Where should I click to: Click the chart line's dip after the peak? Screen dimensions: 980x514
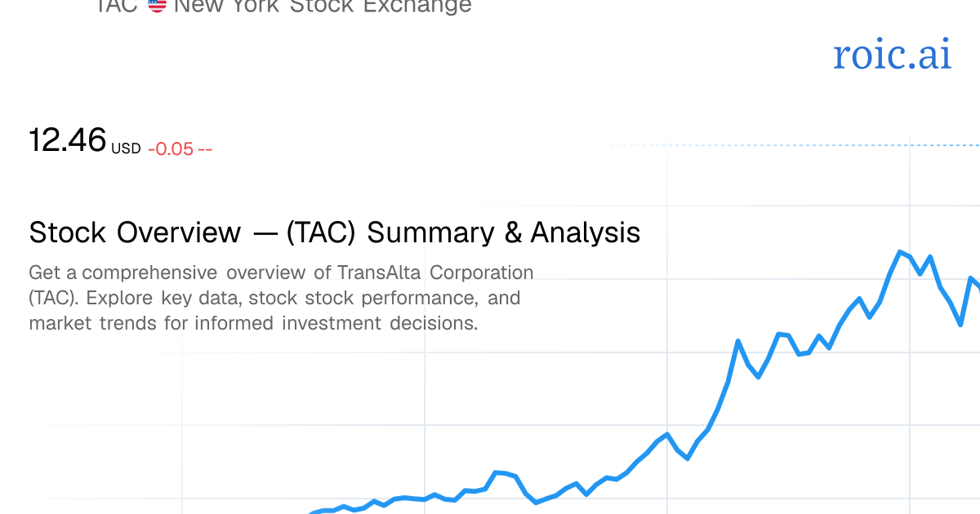coord(960,325)
